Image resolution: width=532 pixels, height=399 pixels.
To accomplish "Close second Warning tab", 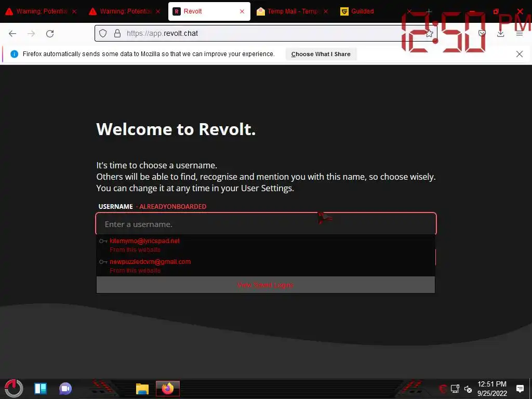I will (x=158, y=11).
